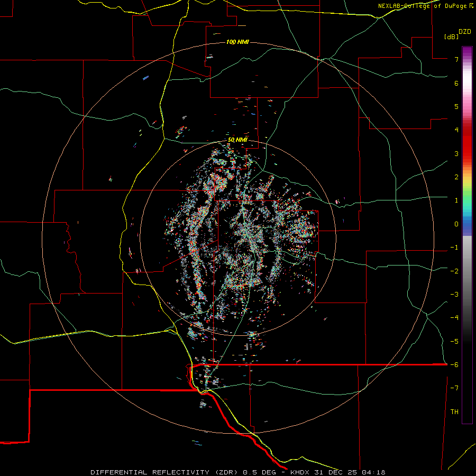Click the 2 tick label on color scale

pos(456,177)
